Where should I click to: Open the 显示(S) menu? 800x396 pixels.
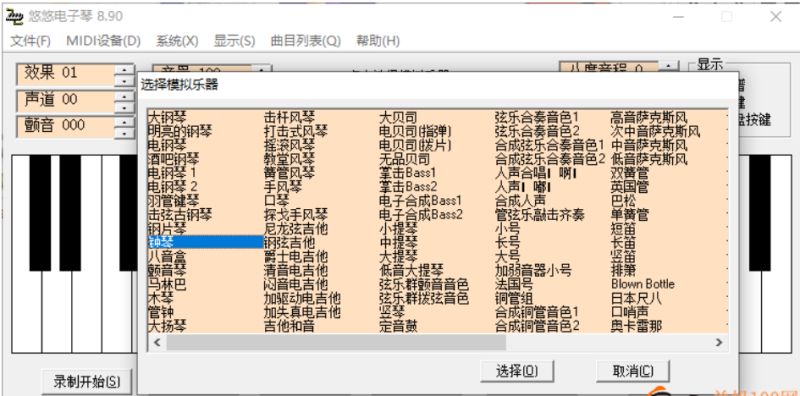[x=234, y=41]
